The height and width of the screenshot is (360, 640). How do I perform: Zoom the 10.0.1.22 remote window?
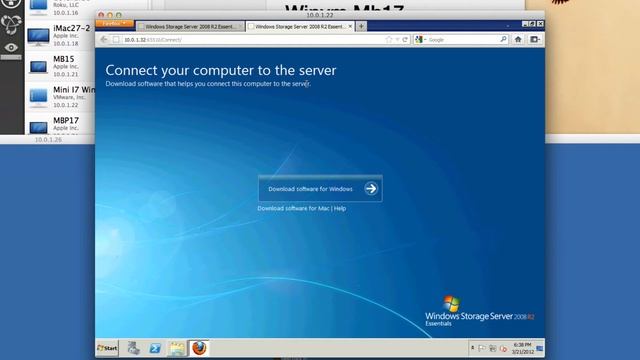click(119, 15)
